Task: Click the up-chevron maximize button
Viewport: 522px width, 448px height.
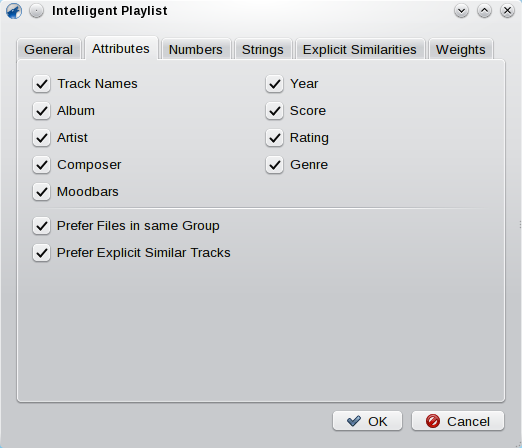Action: 484,11
